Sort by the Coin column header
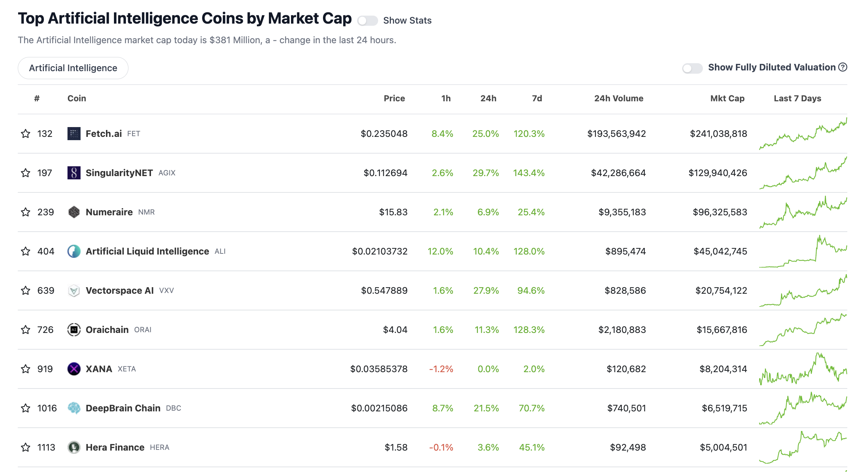This screenshot has width=868, height=472. (x=77, y=98)
